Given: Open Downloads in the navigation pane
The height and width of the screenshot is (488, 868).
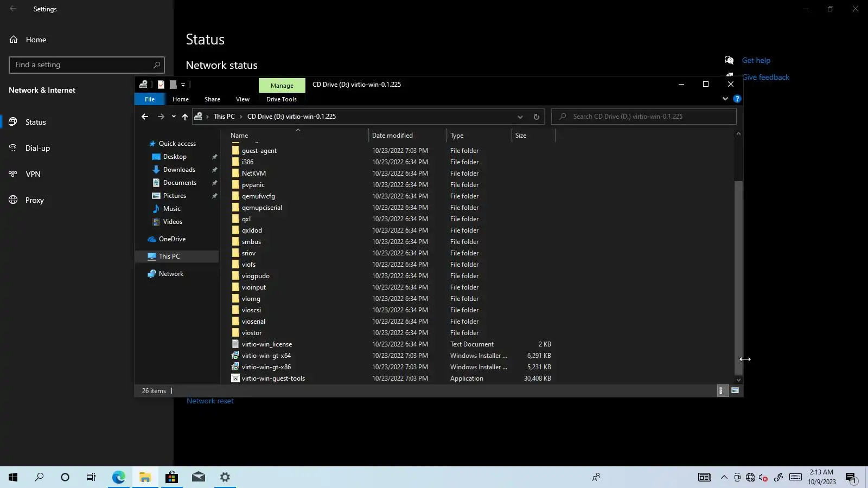Looking at the screenshot, I should click(179, 170).
